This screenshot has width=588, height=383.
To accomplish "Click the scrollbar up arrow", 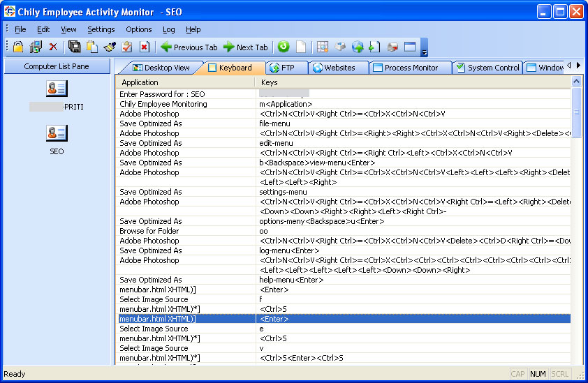I will pos(576,81).
